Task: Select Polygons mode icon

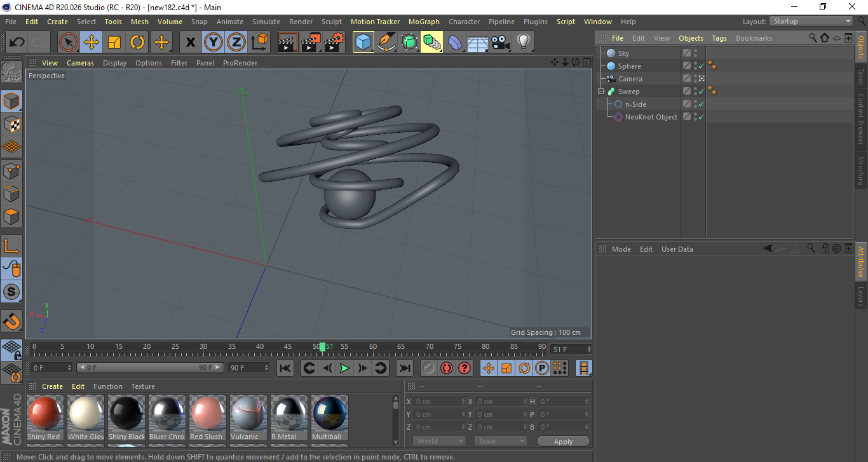Action: (11, 216)
